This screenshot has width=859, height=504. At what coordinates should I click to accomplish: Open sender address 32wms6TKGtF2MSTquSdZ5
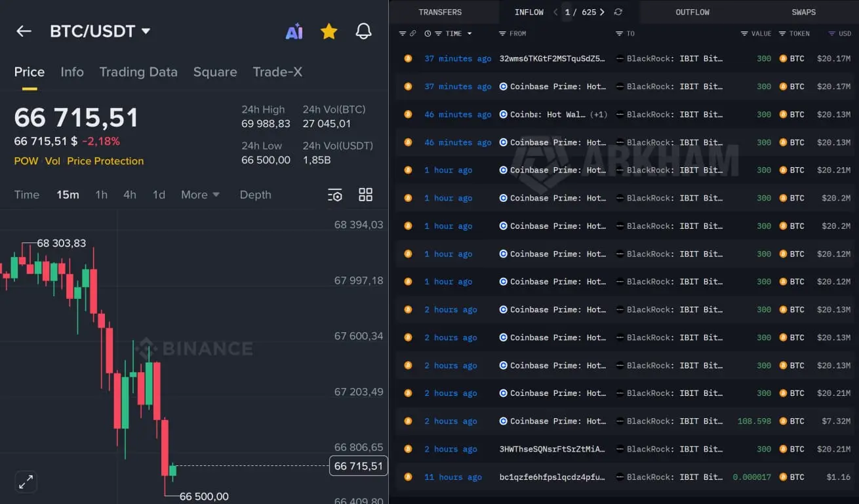click(552, 59)
